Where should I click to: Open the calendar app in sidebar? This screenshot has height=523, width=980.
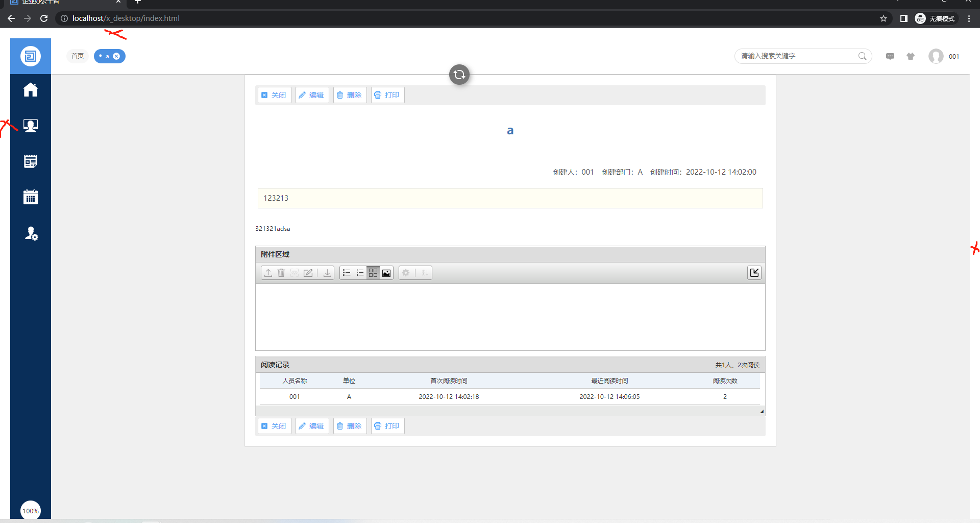coord(31,197)
